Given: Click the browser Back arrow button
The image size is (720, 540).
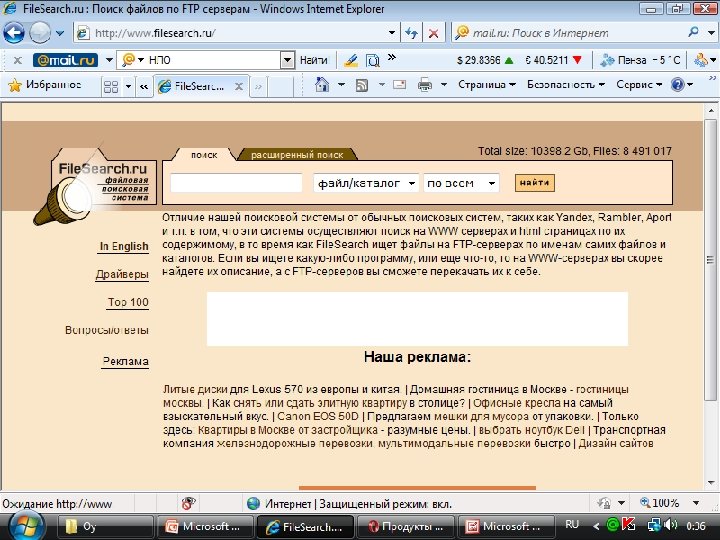Looking at the screenshot, I should coord(14,33).
